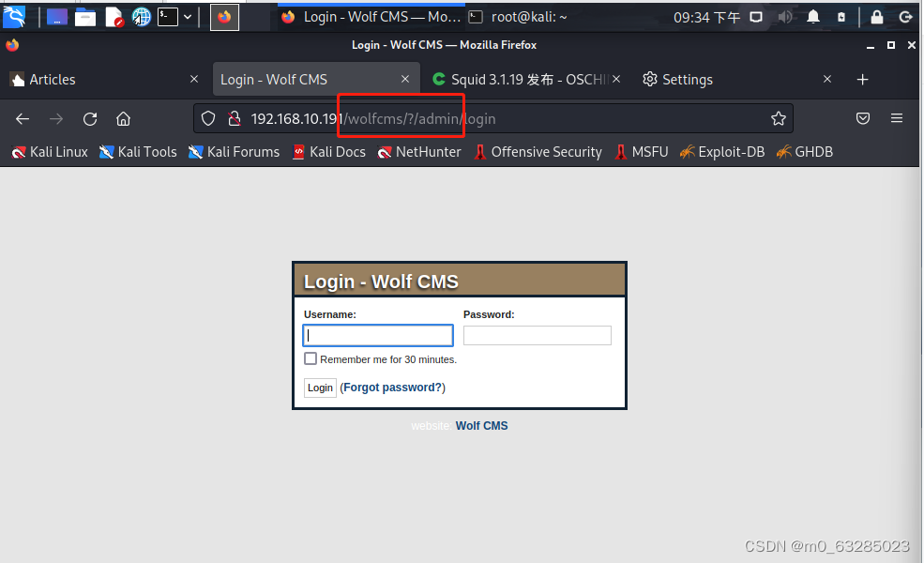Click the volume speaker tray icon

[785, 17]
